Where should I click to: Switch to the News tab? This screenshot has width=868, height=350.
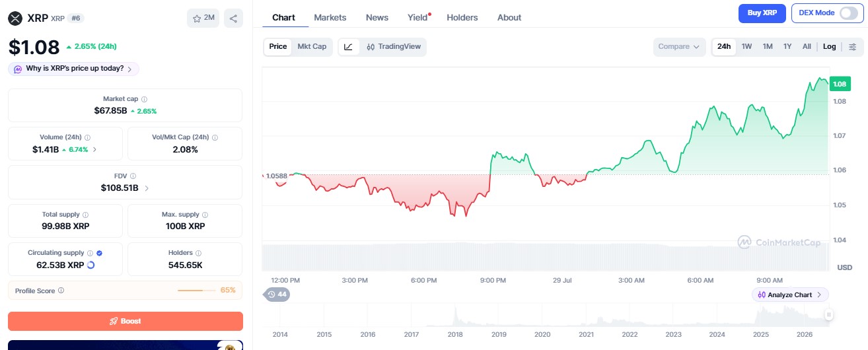click(377, 18)
